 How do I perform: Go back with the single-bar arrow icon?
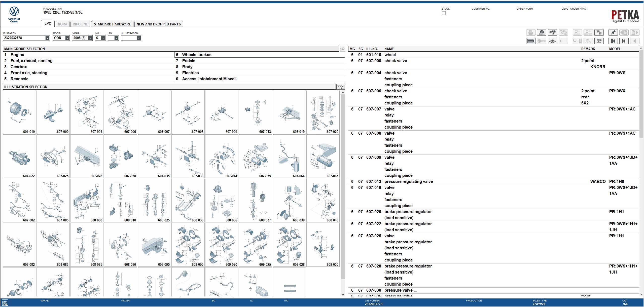(624, 41)
